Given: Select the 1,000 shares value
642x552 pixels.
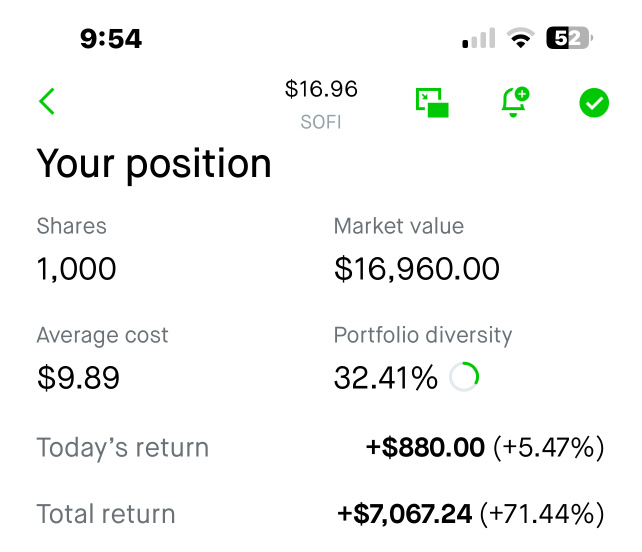Looking at the screenshot, I should (77, 269).
